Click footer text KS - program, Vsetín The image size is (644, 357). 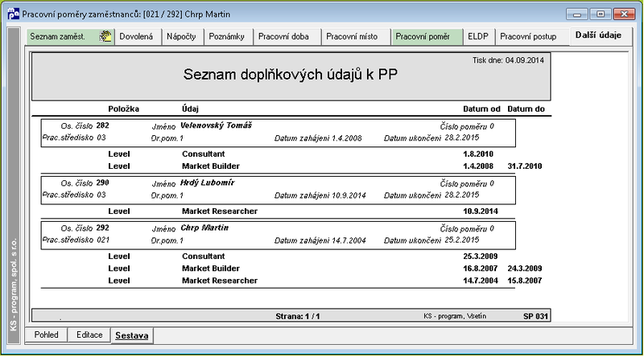click(x=455, y=316)
